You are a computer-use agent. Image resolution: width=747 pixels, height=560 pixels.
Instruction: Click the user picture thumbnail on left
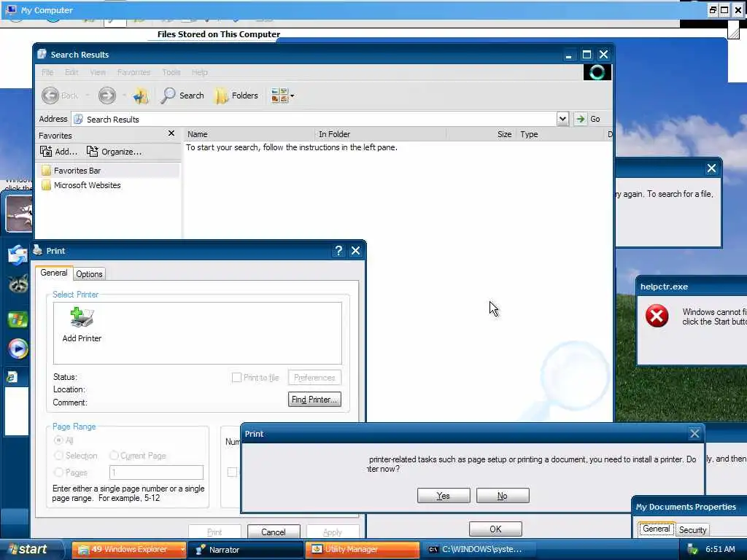click(x=19, y=214)
